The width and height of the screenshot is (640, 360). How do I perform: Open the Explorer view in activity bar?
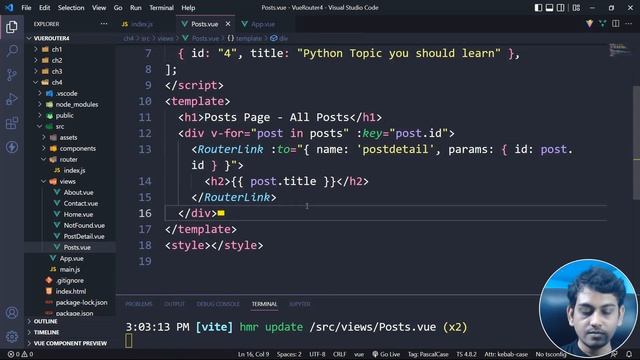(12, 27)
